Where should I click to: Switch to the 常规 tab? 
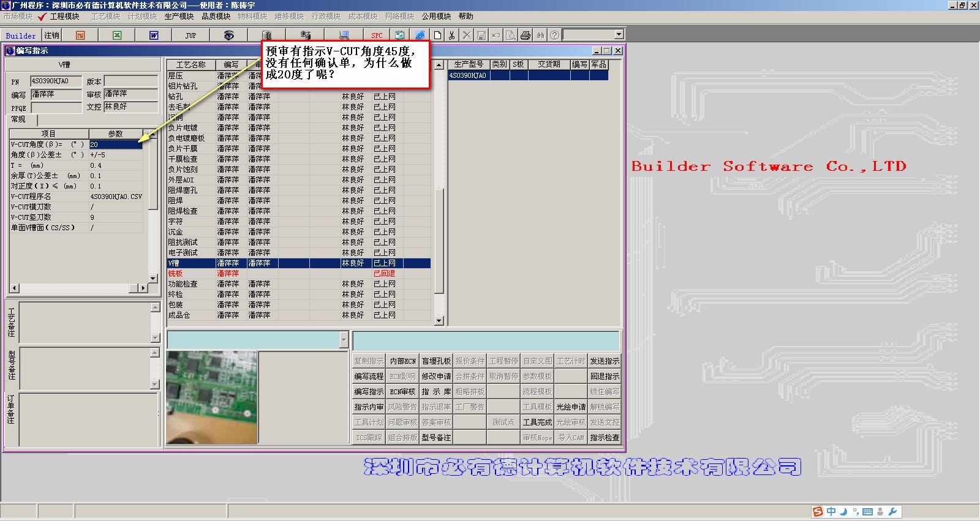[19, 119]
